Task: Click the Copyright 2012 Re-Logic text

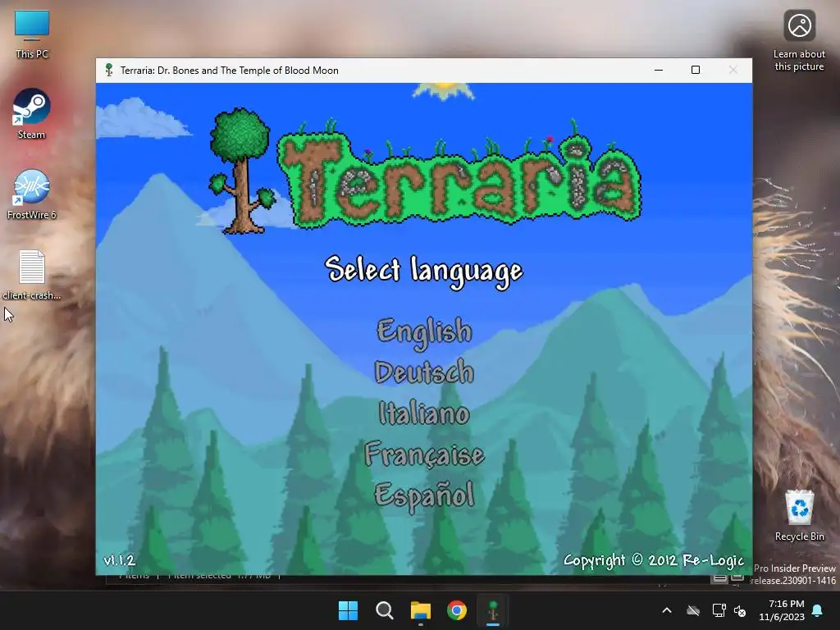Action: pos(654,560)
